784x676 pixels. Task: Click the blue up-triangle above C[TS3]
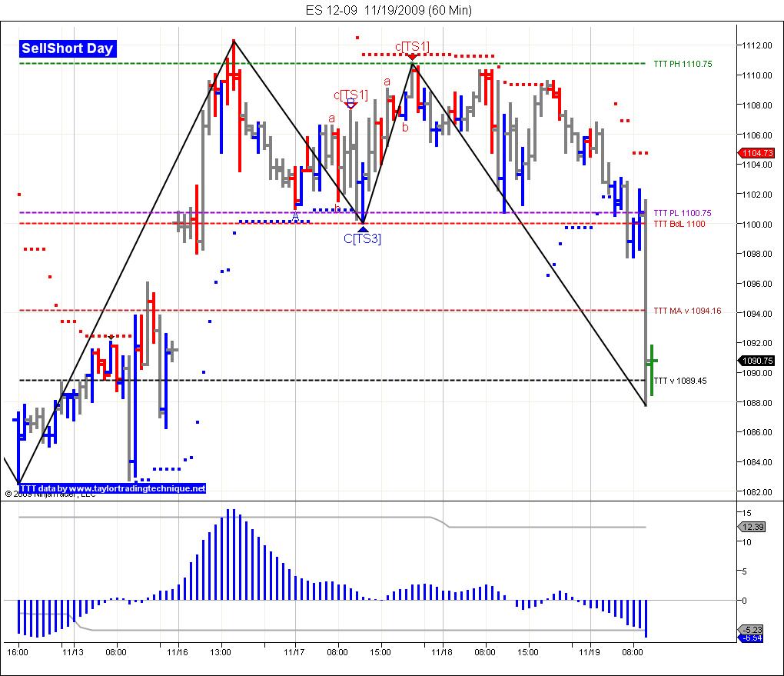[x=363, y=229]
